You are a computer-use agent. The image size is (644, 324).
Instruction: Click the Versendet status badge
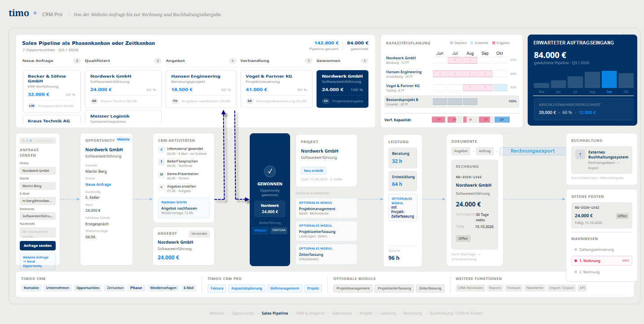pyautogui.click(x=199, y=234)
